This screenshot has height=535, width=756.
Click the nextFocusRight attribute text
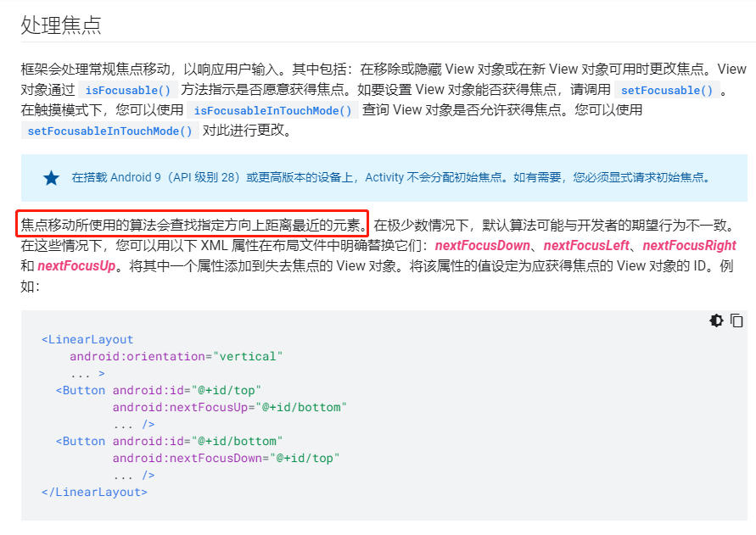click(x=690, y=245)
